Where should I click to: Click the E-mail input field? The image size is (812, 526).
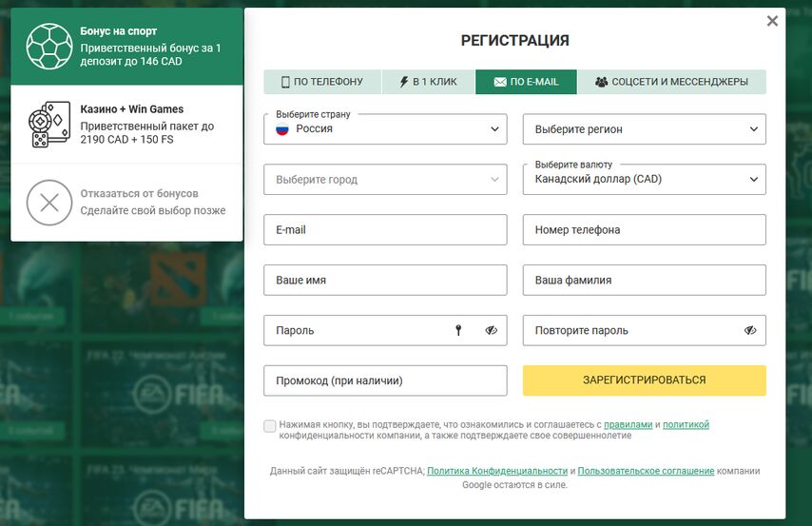tap(385, 229)
